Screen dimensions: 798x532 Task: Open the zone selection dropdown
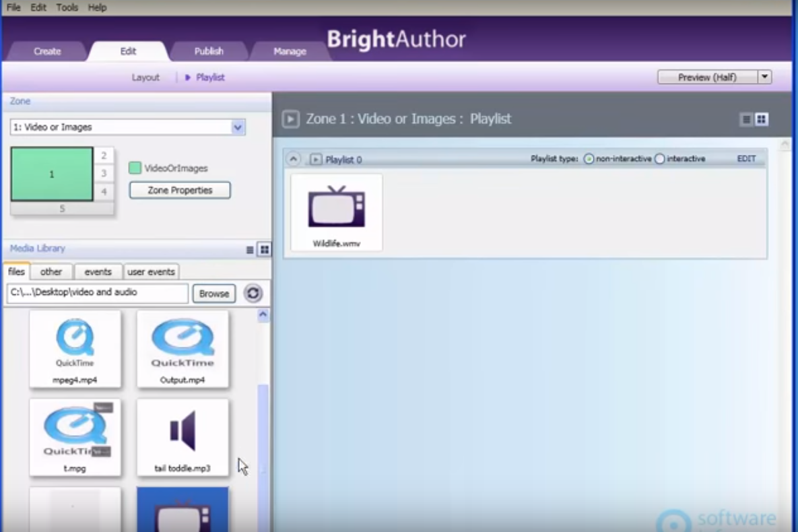pyautogui.click(x=237, y=127)
